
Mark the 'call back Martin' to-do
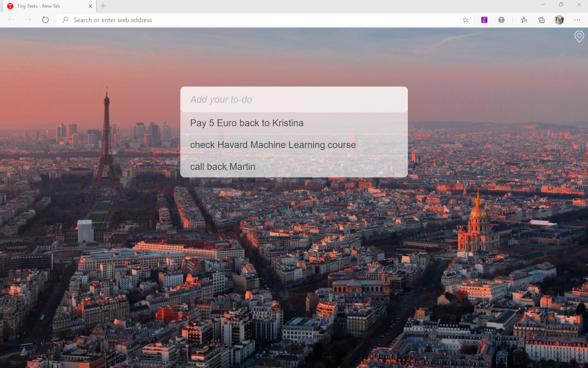[223, 167]
